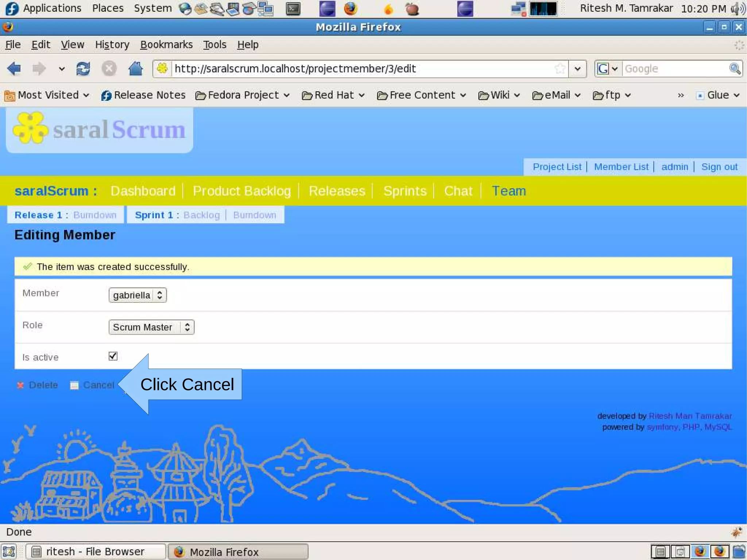Click the trash icon in bottom panel

[739, 552]
